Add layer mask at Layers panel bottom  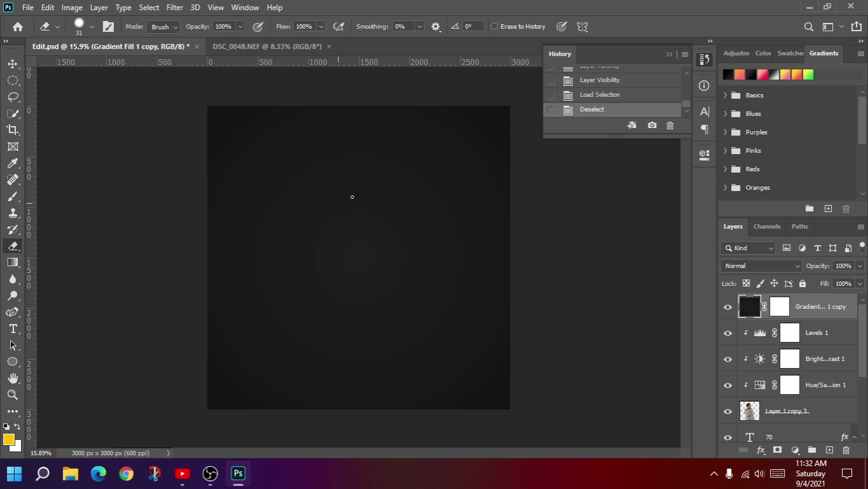pos(777,450)
